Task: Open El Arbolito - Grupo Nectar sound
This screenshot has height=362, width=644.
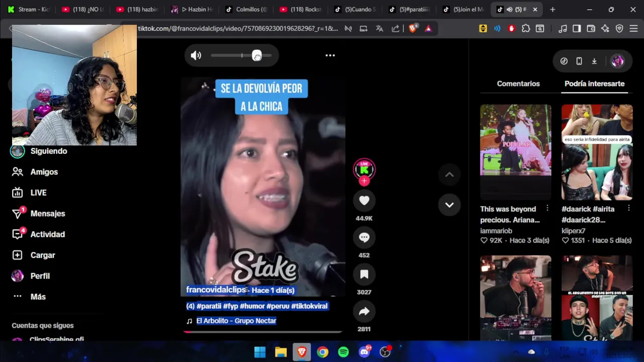Action: [x=236, y=321]
